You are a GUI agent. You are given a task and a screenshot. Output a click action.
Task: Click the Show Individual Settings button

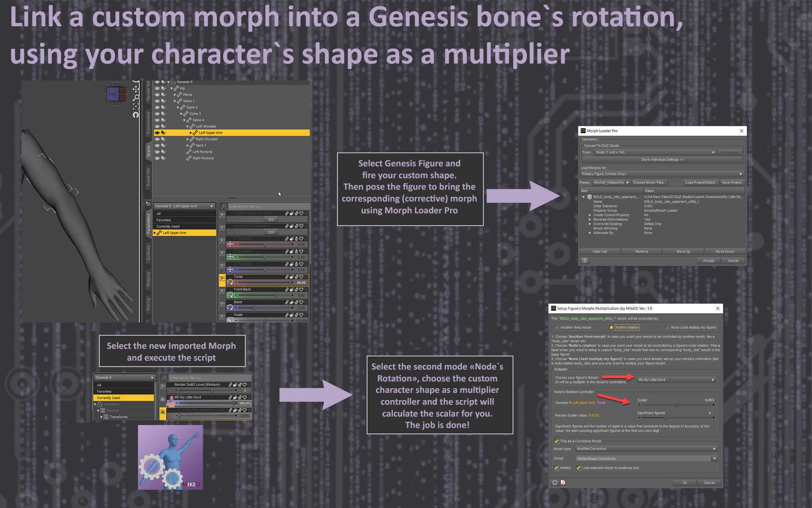click(661, 160)
